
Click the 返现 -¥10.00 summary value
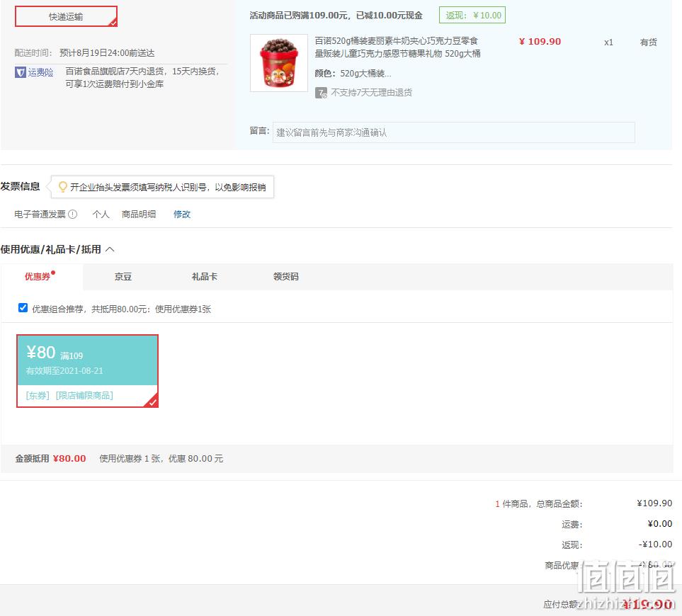[655, 544]
